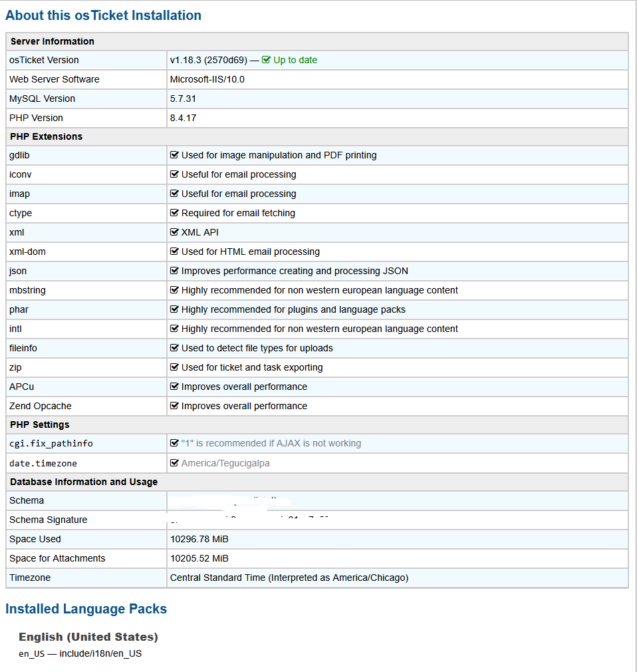Click the zip extension name
Viewport: 637px width, 672px height.
tap(15, 367)
